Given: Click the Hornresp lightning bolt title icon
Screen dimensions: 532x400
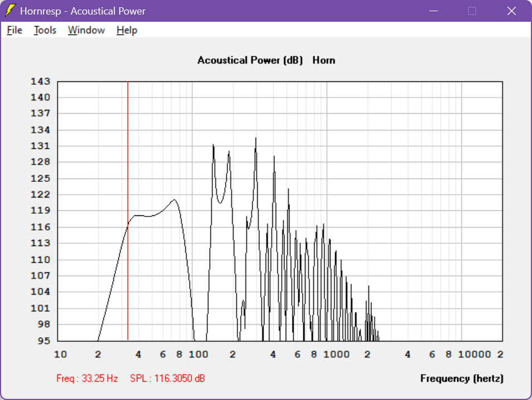Looking at the screenshot, I should pos(10,11).
